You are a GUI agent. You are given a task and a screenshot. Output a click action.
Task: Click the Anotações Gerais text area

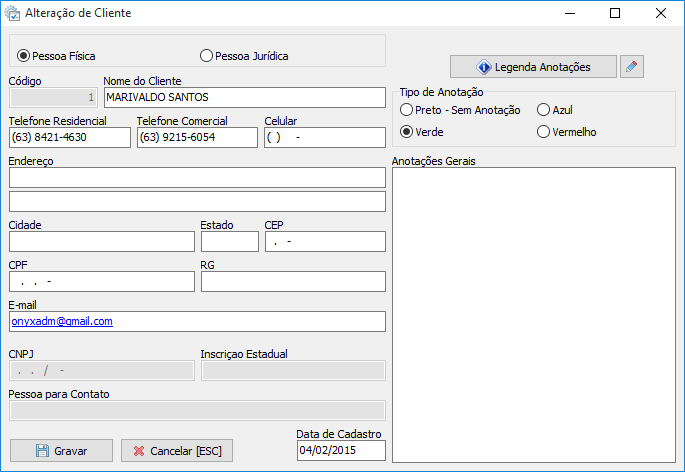click(x=533, y=314)
